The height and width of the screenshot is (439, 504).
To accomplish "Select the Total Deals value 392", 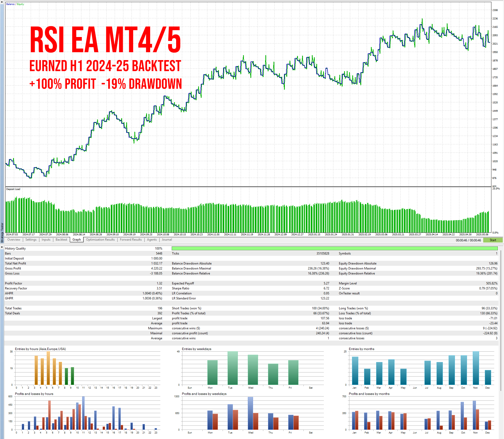I will point(160,313).
